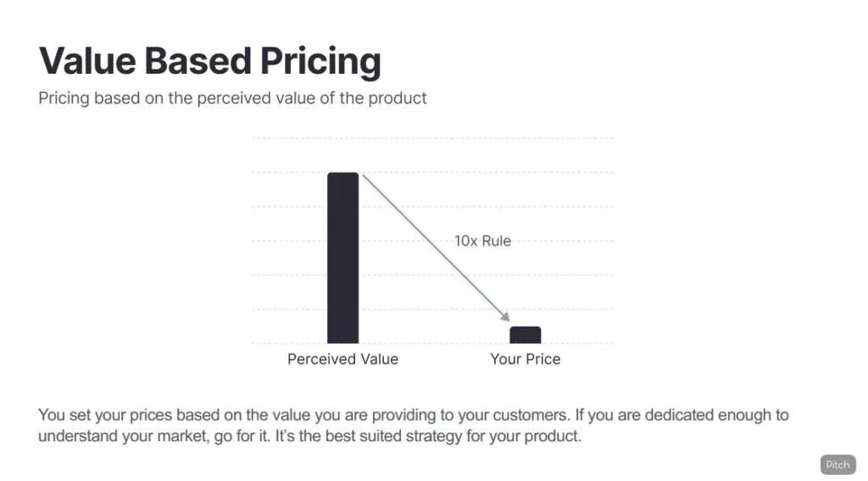Viewport: 868px width, 481px height.
Task: Click the Pitch badge in the corner
Action: (837, 464)
